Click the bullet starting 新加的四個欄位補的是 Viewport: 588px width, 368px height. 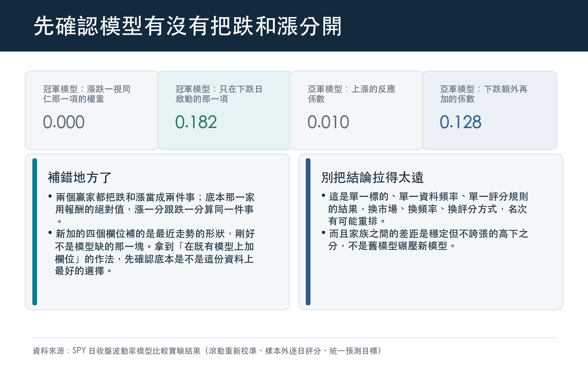(151, 252)
